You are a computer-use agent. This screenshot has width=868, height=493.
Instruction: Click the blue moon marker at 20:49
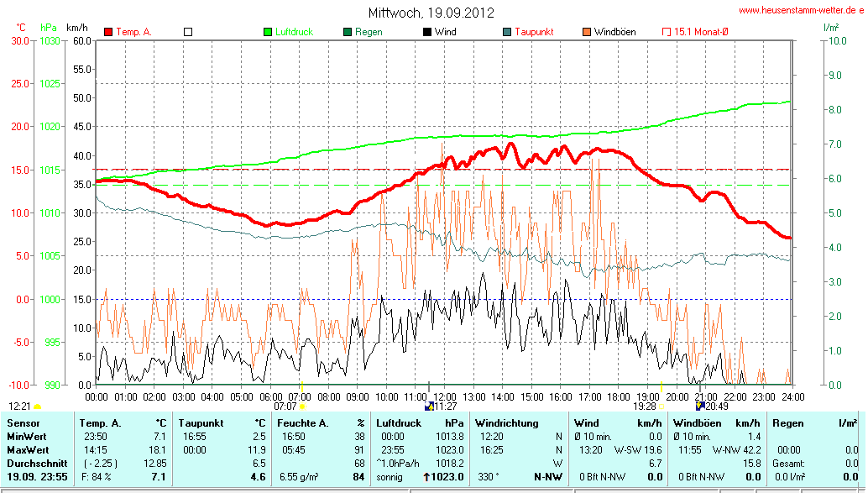(x=699, y=406)
